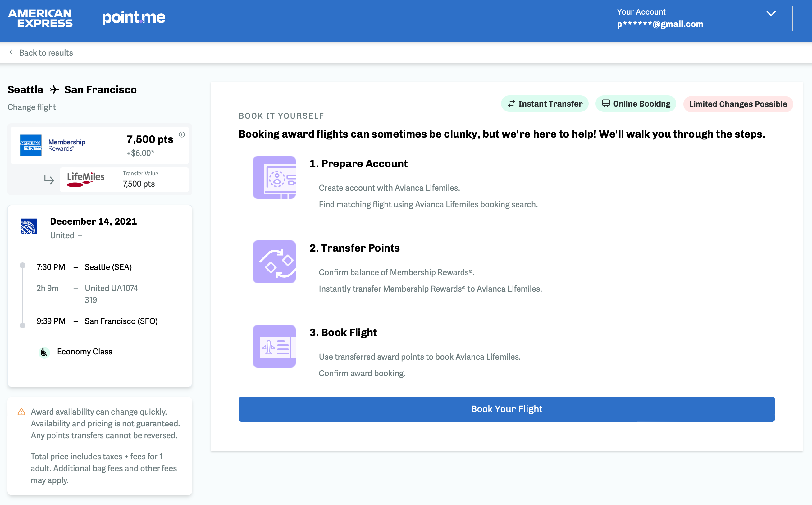Open account email p******@gmail.com
This screenshot has height=505, width=812.
click(660, 24)
